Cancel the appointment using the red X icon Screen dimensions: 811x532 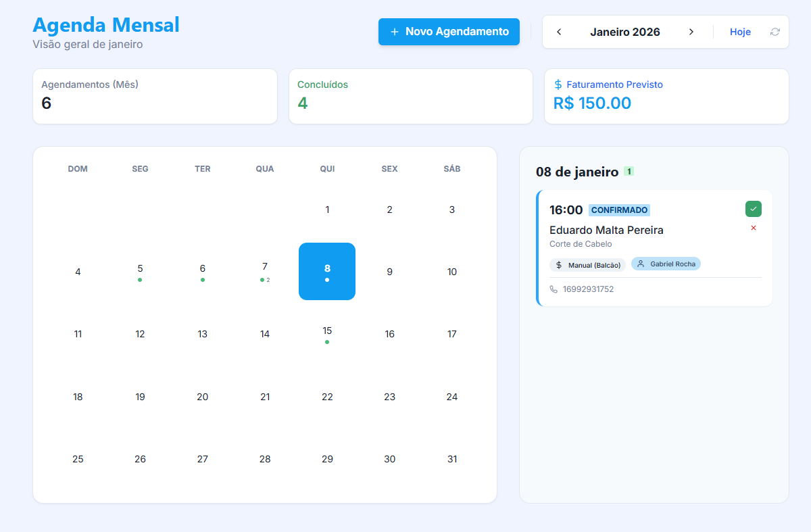754,228
